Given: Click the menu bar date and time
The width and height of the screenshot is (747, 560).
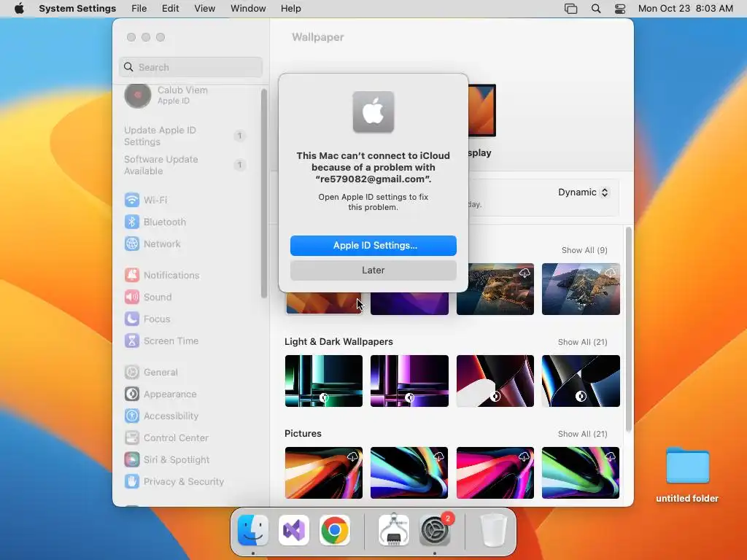Looking at the screenshot, I should pos(686,9).
